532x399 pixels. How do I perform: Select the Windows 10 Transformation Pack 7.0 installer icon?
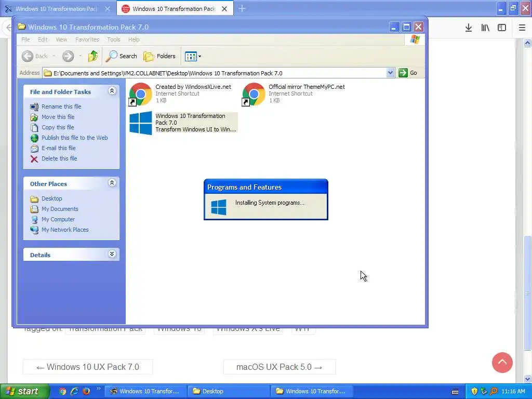pyautogui.click(x=141, y=123)
